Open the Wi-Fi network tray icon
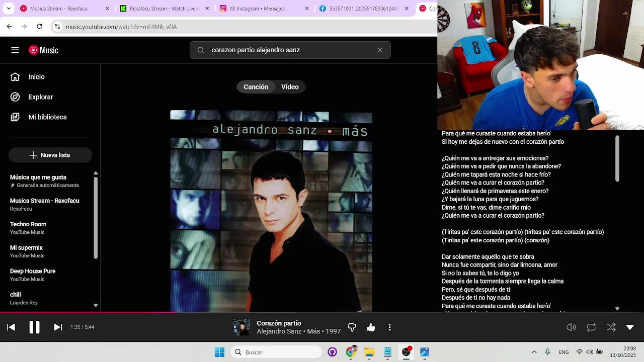The image size is (644, 362). [580, 352]
